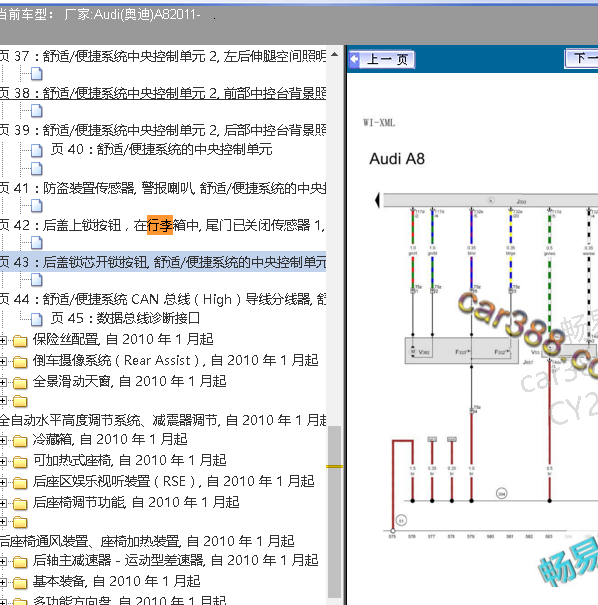Go to next page with 下一页 button
Screen dimensions: 598x605
point(582,59)
